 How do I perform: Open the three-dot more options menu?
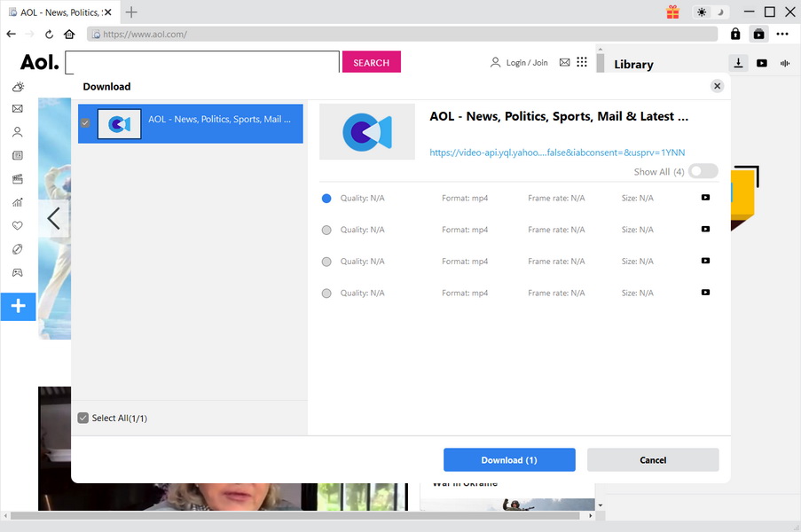pyautogui.click(x=781, y=34)
